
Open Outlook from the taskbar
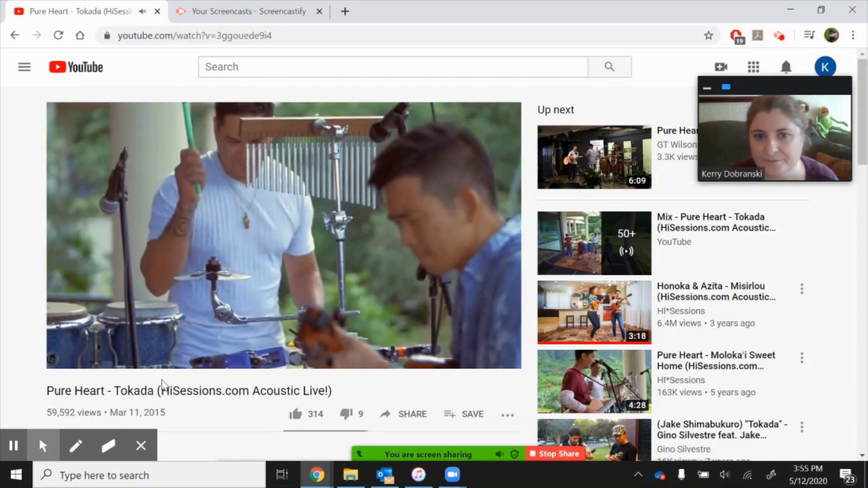click(x=384, y=475)
